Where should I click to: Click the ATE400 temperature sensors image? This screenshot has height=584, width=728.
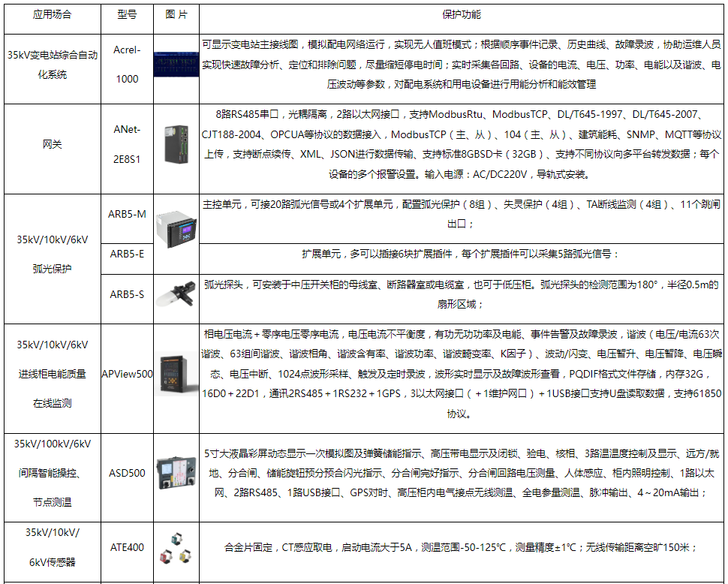click(x=176, y=548)
